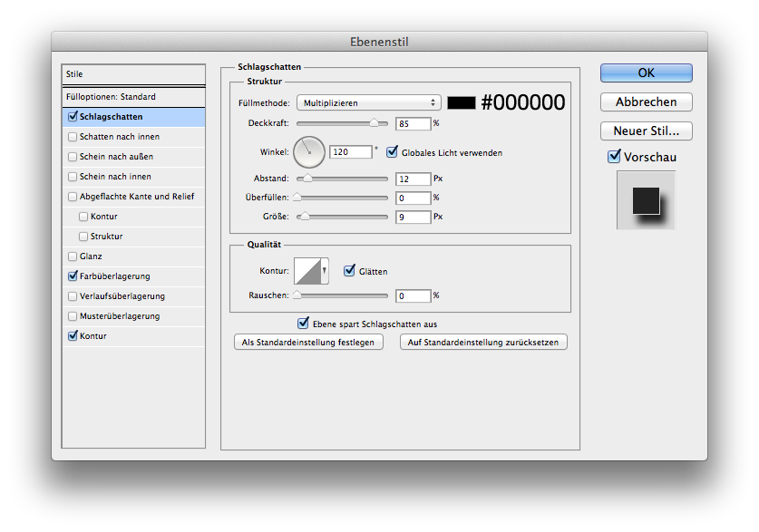Click the Abstand value input field
This screenshot has width=759, height=532.
(413, 179)
